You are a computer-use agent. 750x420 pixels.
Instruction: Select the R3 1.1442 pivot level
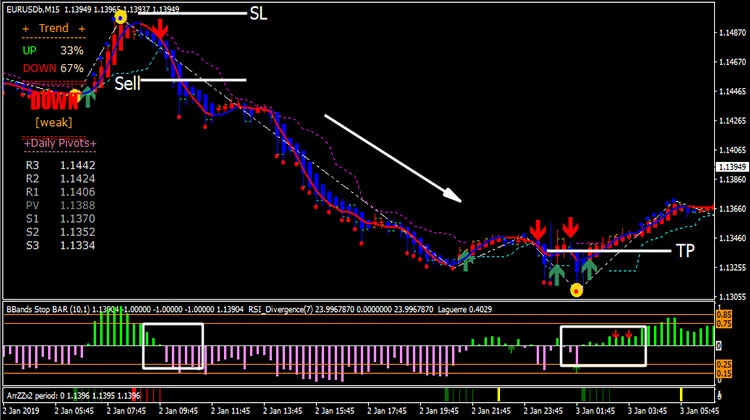click(60, 164)
